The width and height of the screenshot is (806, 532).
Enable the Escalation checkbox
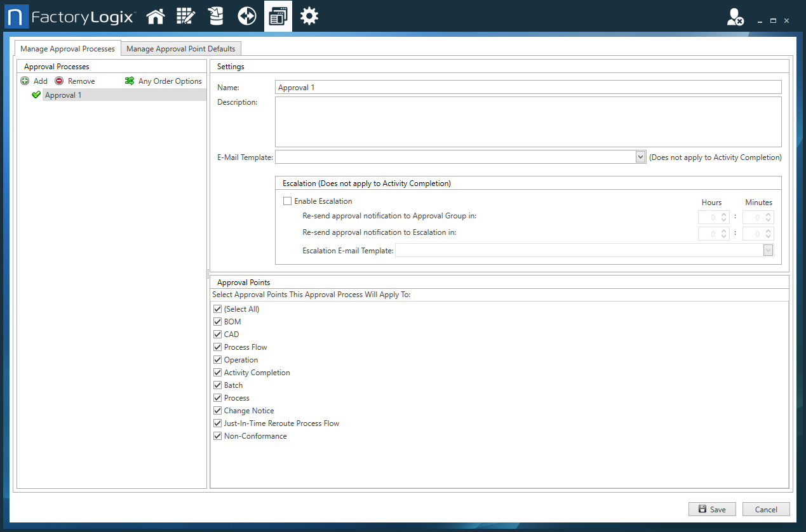[x=287, y=201]
